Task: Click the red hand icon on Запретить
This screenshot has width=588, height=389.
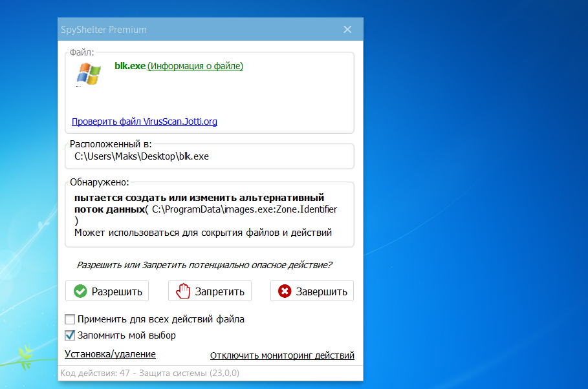Action: (183, 291)
